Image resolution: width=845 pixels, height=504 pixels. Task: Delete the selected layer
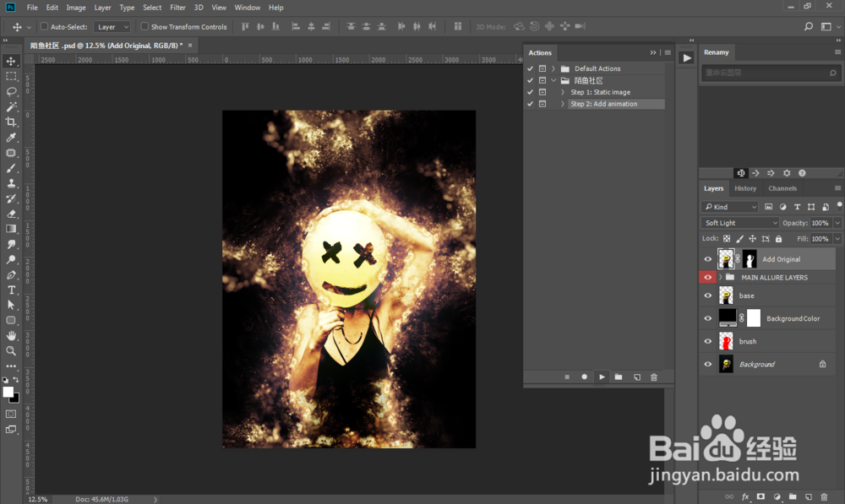coord(824,496)
